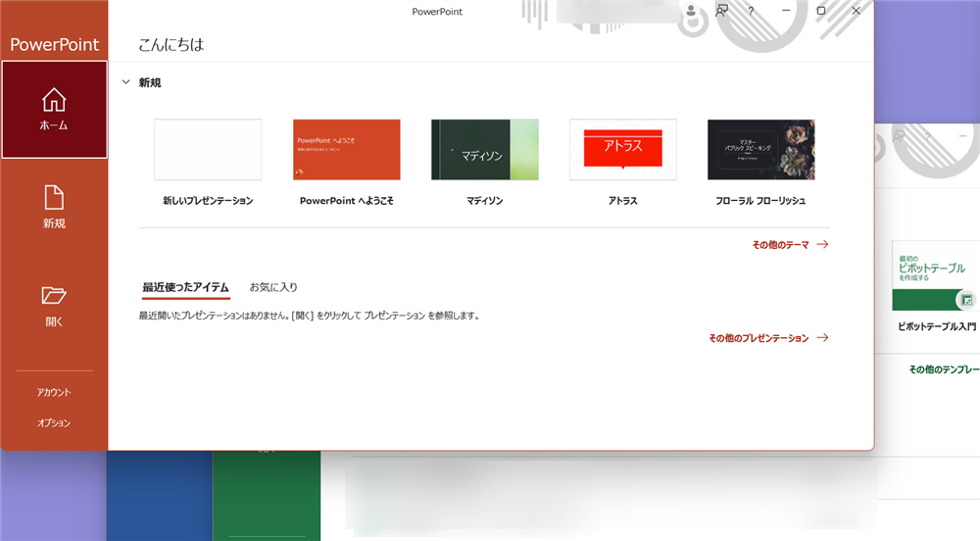
Task: Click the アトラス caption text
Action: [x=622, y=201]
